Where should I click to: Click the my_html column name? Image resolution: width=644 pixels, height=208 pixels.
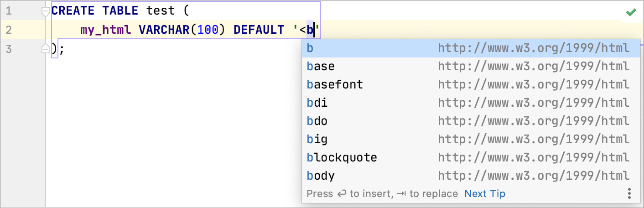[x=106, y=30]
